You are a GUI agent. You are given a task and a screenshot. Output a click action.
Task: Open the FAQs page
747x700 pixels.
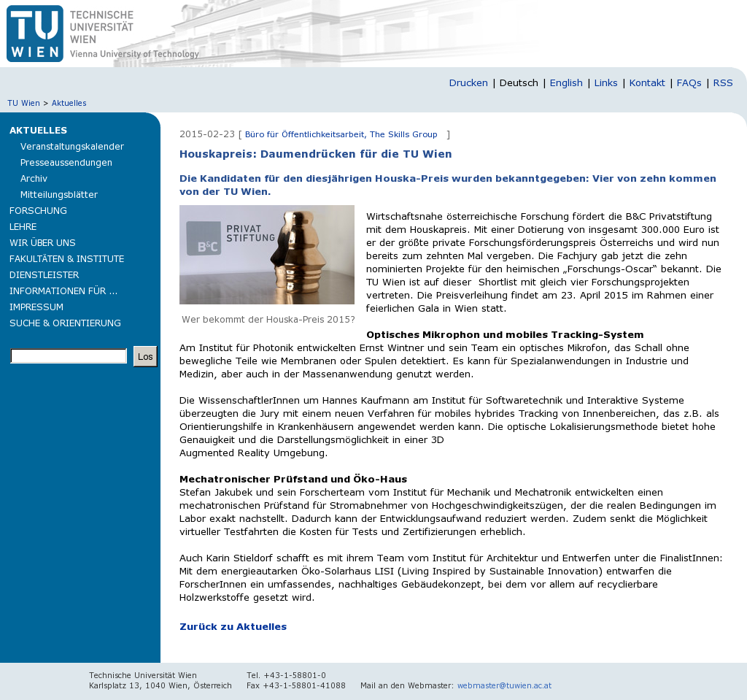[689, 83]
